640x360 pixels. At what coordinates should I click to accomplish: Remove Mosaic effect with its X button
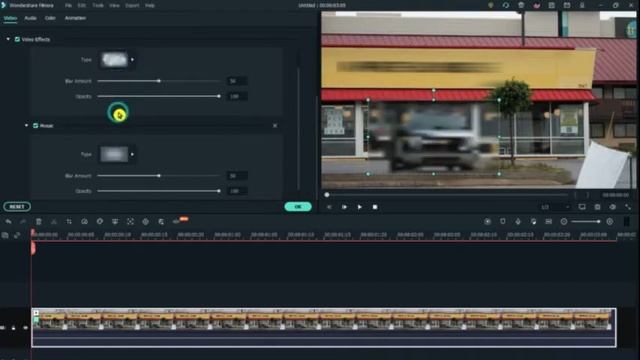coord(275,125)
